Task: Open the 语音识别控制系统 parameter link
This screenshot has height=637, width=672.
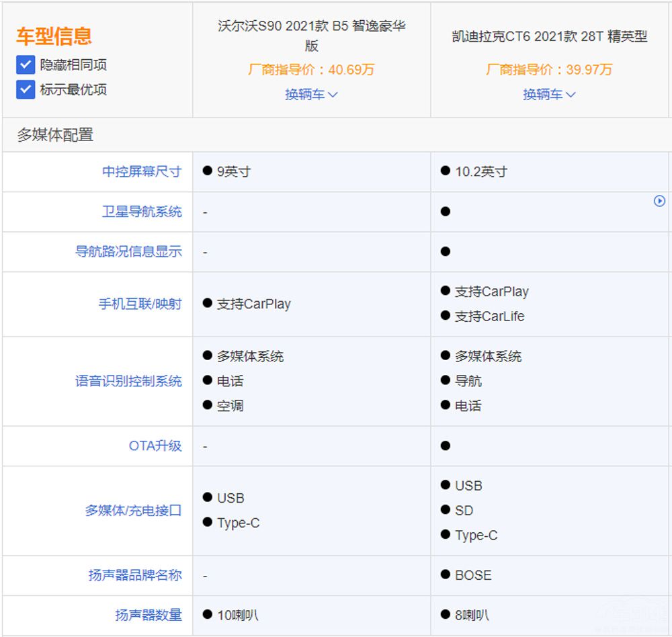Action: coord(128,382)
